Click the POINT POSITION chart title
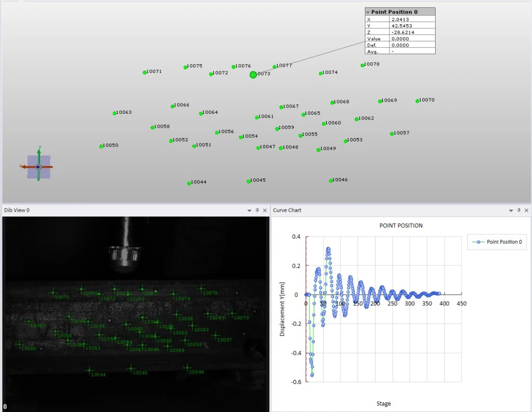This screenshot has height=412, width=532. pyautogui.click(x=401, y=226)
